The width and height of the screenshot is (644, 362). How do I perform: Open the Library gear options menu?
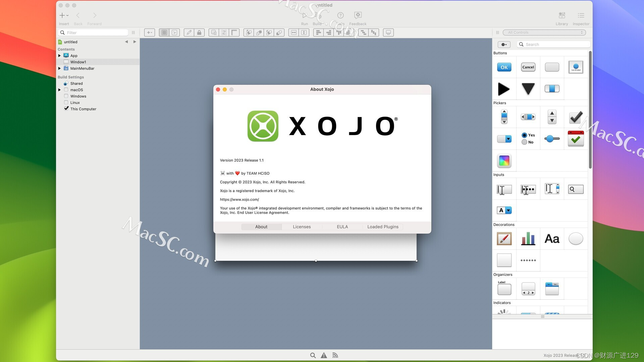pos(503,44)
